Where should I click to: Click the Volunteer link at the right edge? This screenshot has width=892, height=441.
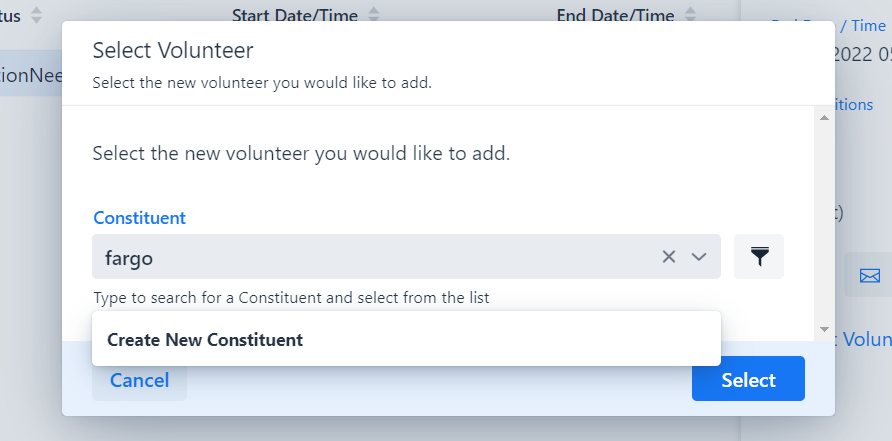click(x=866, y=339)
